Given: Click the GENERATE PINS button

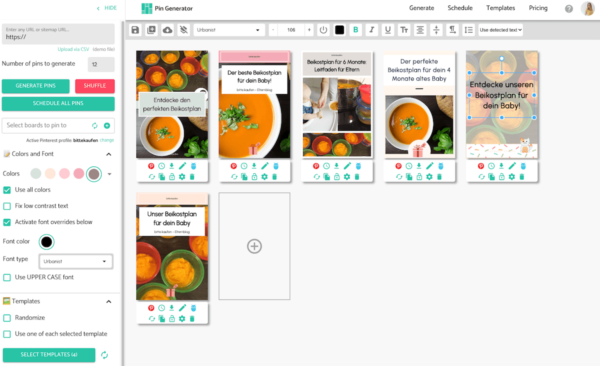Looking at the screenshot, I should point(36,86).
